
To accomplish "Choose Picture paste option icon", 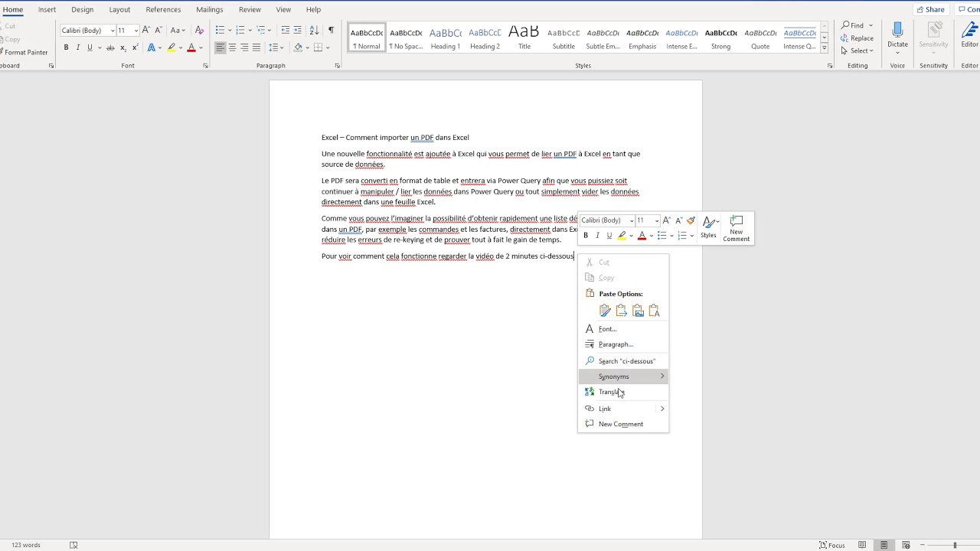I will click(638, 311).
